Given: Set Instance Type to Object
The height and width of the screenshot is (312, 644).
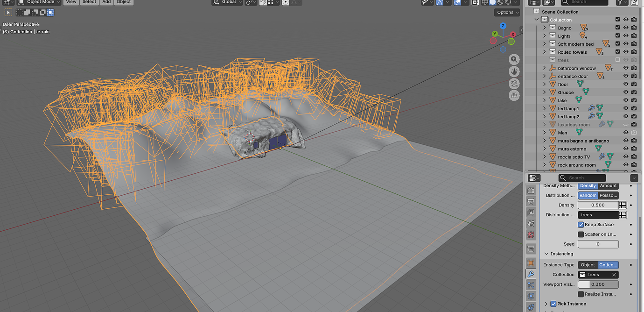Looking at the screenshot, I should (x=588, y=265).
